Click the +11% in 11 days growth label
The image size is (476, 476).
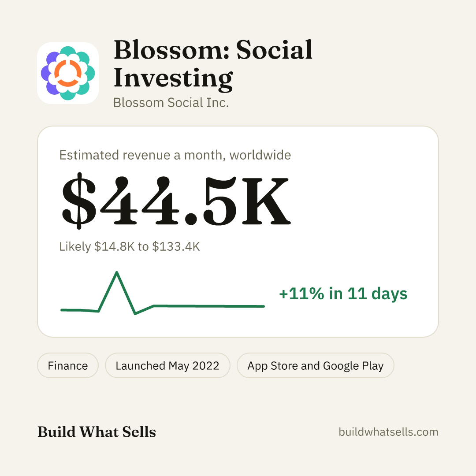pyautogui.click(x=343, y=294)
